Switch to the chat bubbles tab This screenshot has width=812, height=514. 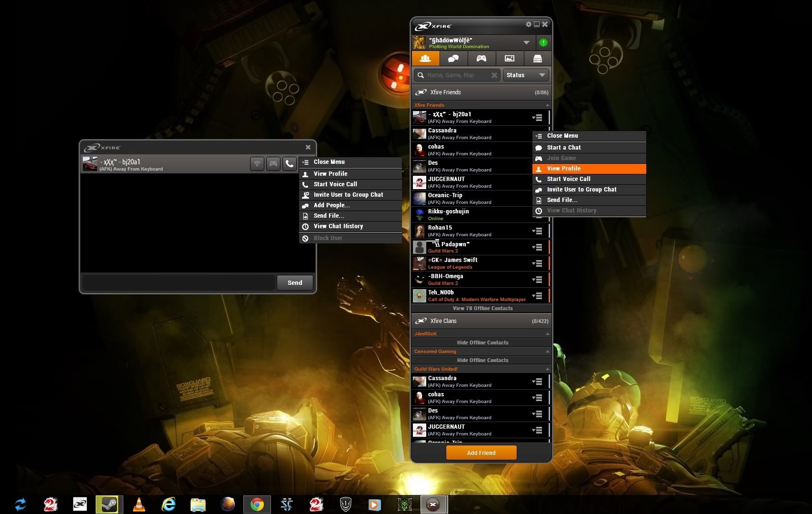[x=453, y=59]
